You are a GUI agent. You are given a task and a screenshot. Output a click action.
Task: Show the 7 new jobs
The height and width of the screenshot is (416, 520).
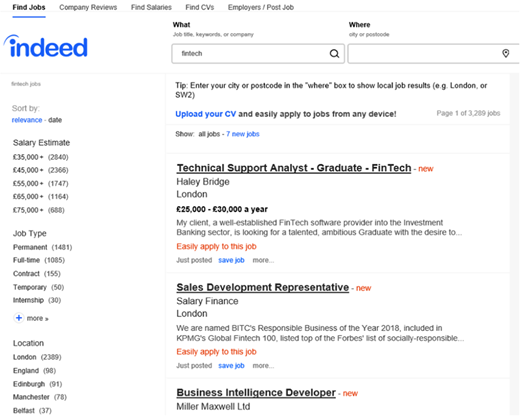tap(243, 134)
